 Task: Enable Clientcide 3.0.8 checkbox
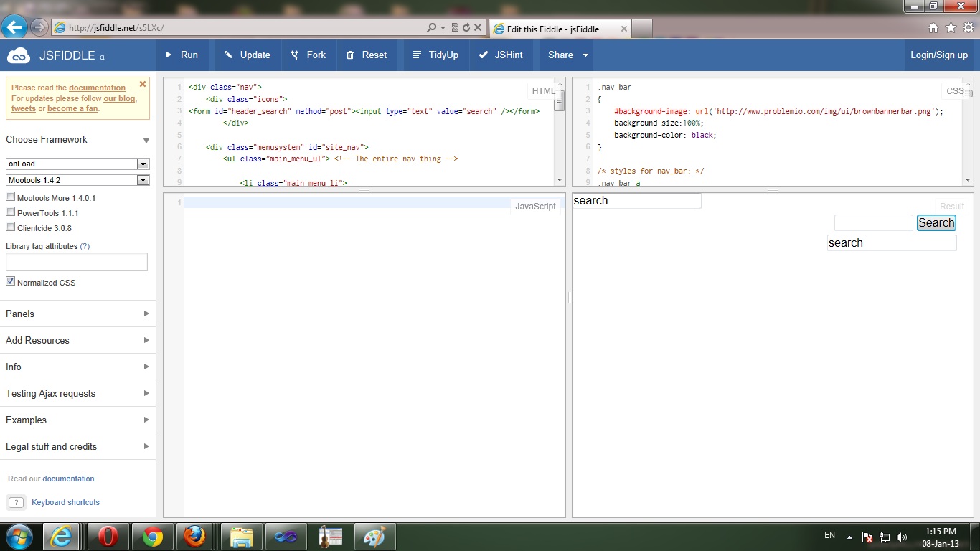(10, 227)
